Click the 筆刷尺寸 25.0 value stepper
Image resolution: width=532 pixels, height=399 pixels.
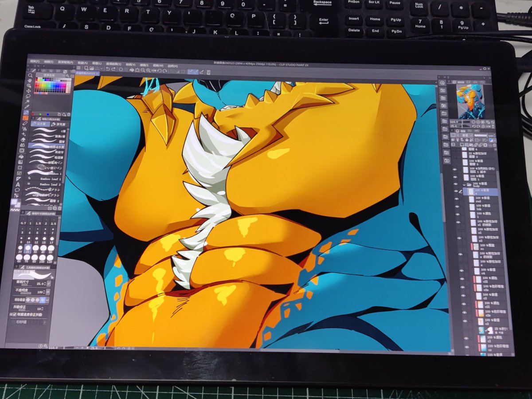click(x=45, y=284)
